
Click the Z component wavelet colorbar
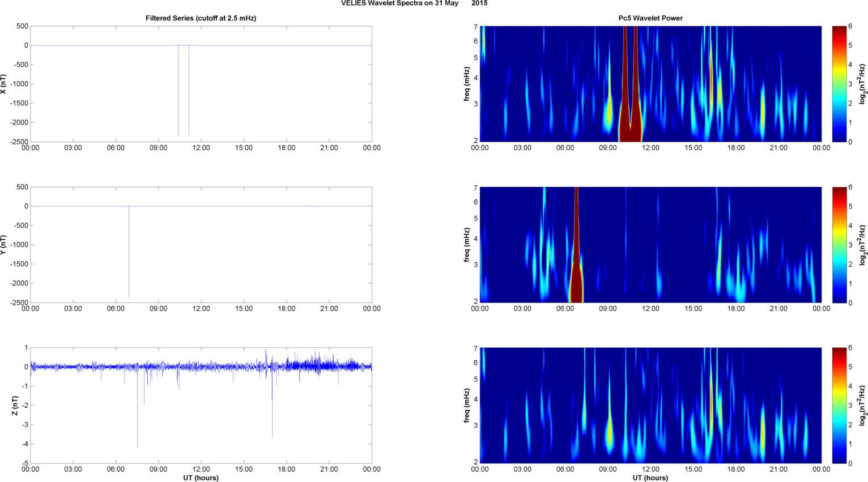(839, 406)
